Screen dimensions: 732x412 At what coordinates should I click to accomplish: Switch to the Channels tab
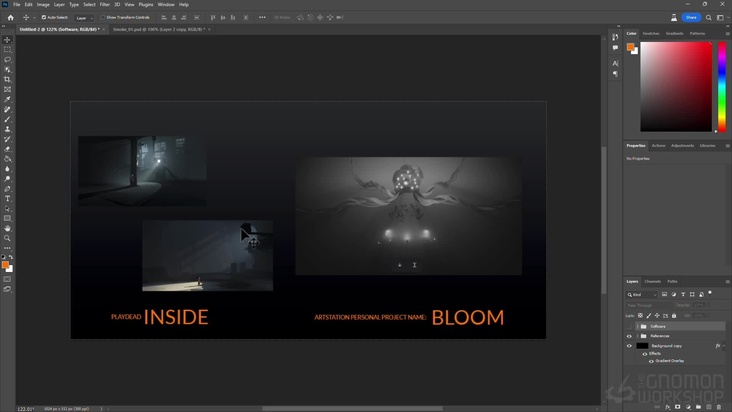[652, 281]
